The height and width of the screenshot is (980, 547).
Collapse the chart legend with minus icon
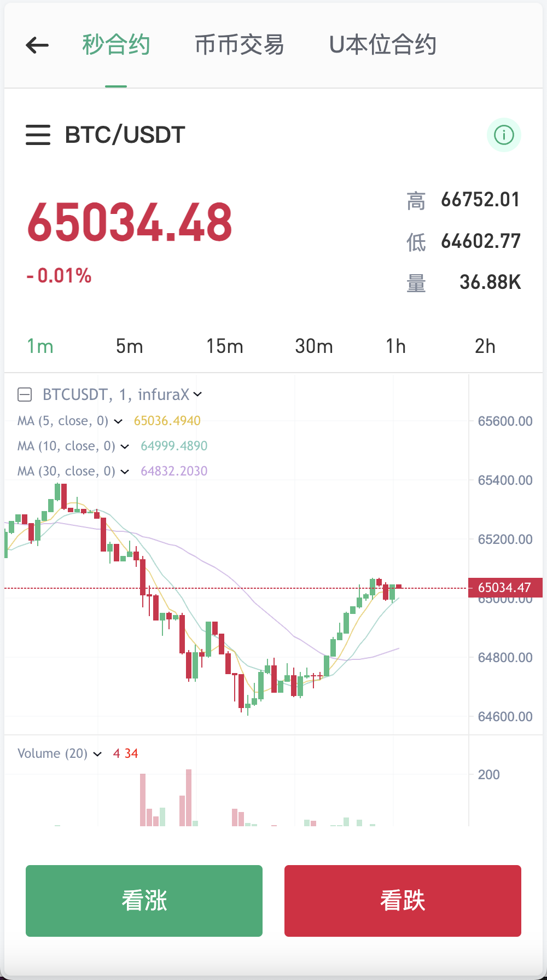tap(24, 394)
